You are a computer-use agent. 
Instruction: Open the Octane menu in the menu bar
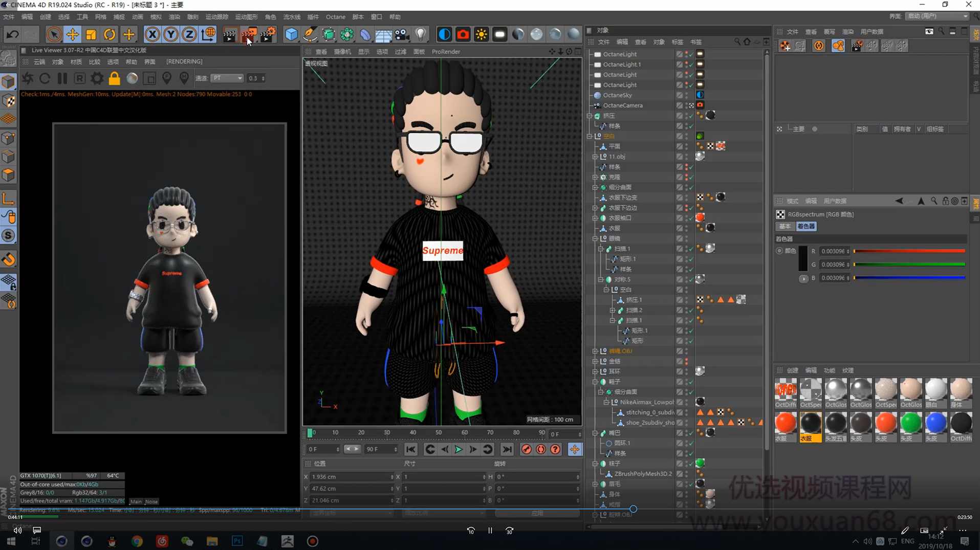335,17
